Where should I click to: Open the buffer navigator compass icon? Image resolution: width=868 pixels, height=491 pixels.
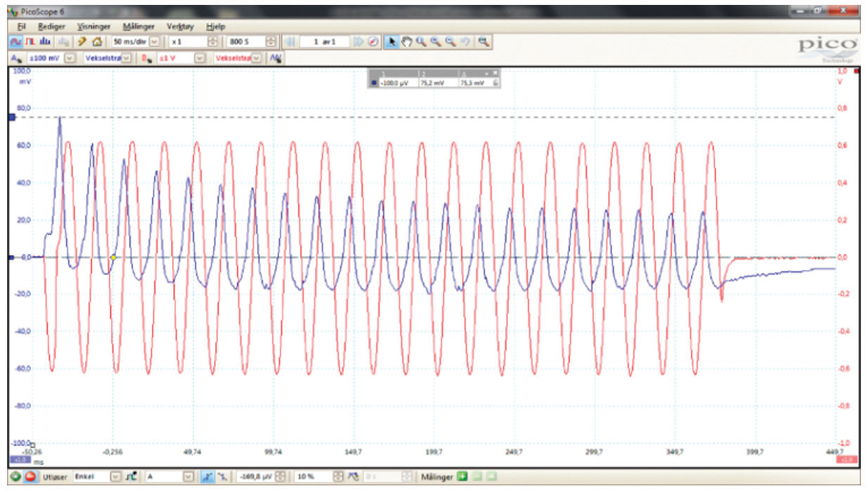pos(373,42)
